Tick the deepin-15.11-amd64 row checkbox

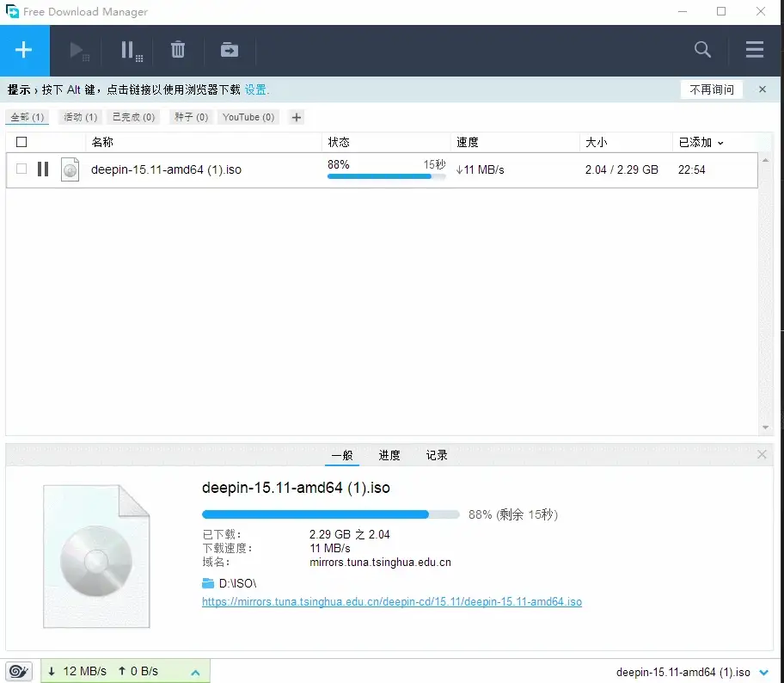click(21, 169)
